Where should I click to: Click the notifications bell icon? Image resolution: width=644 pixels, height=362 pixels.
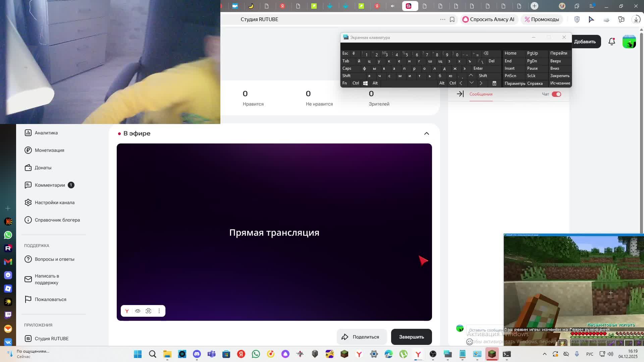click(611, 42)
